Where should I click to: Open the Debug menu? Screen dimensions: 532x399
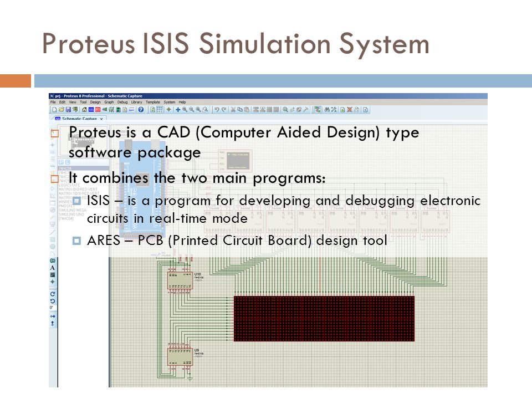click(x=122, y=102)
